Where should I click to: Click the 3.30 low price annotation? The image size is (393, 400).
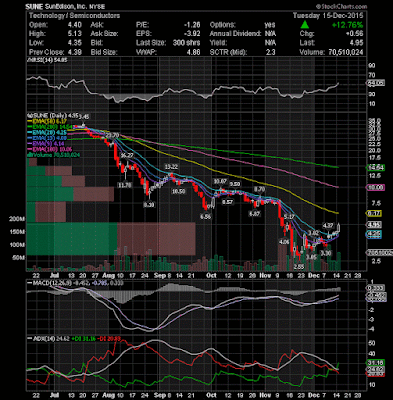[326, 254]
